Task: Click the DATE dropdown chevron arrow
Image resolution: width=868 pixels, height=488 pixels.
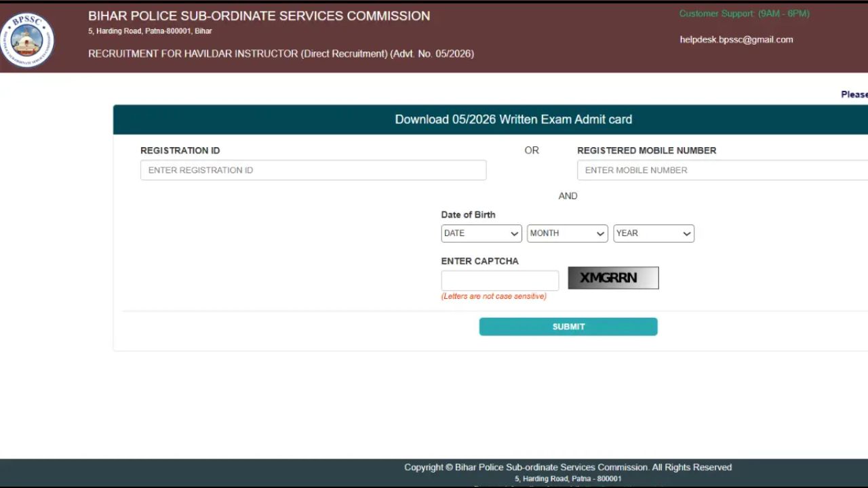Action: click(x=514, y=234)
